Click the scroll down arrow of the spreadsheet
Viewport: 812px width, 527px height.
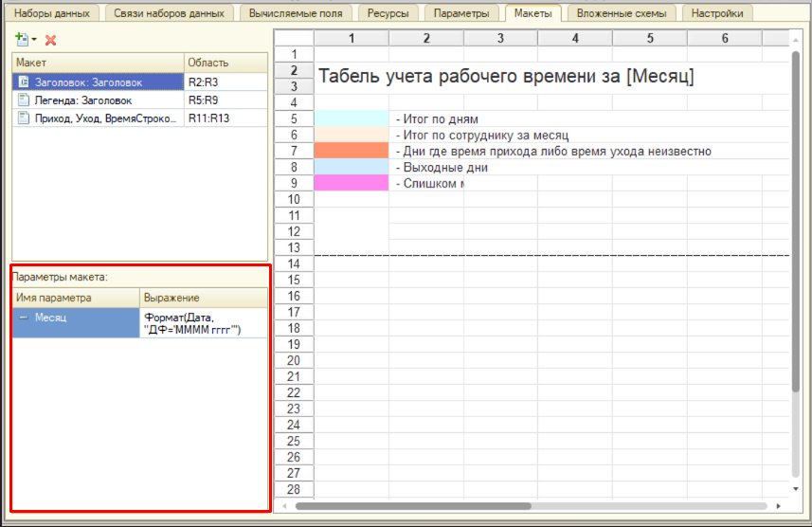click(796, 489)
